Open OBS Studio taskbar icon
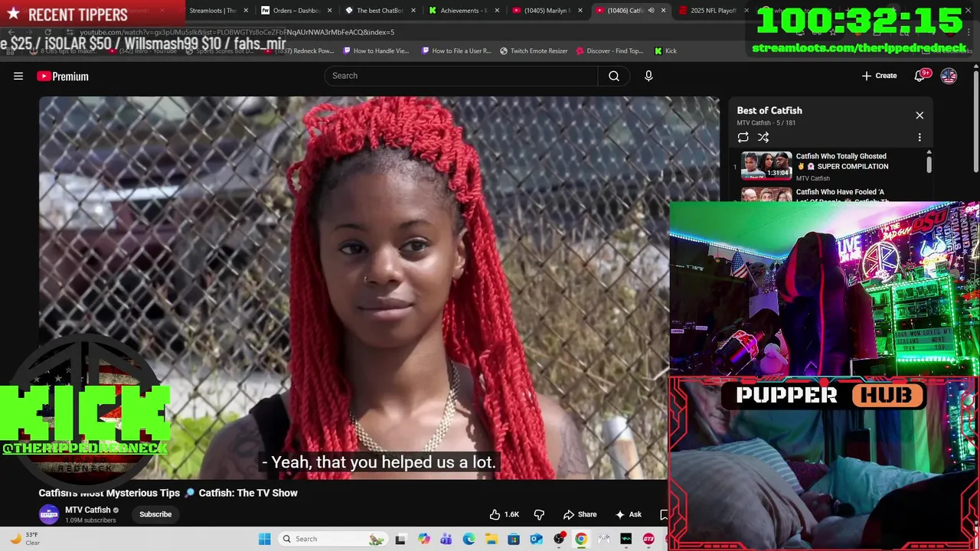This screenshot has height=551, width=980. (x=559, y=539)
